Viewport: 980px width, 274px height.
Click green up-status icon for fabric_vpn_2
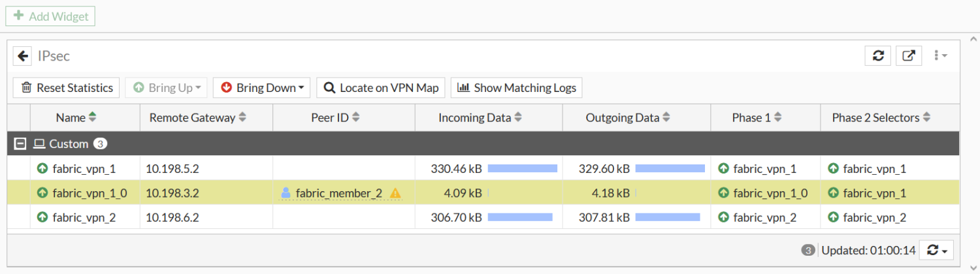(x=42, y=218)
